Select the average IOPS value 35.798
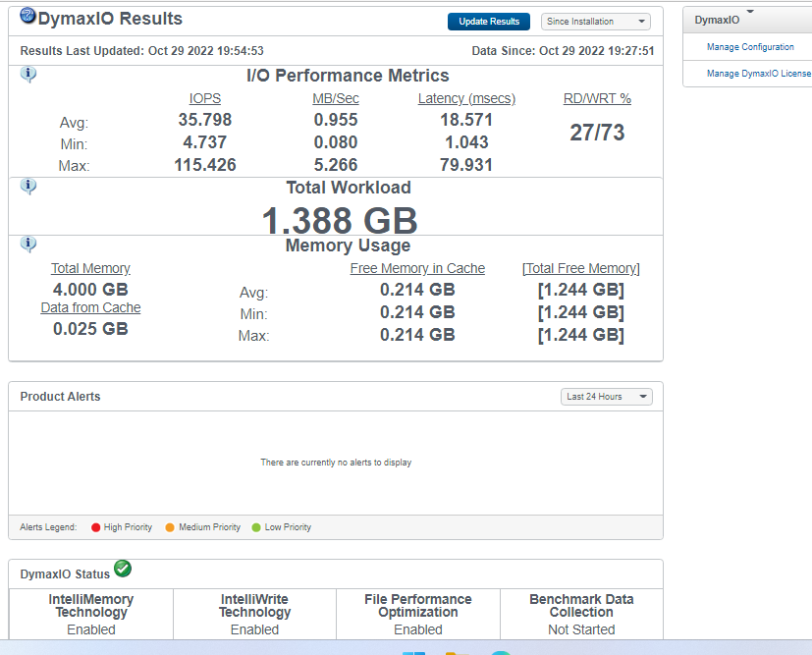The width and height of the screenshot is (812, 655). point(205,120)
